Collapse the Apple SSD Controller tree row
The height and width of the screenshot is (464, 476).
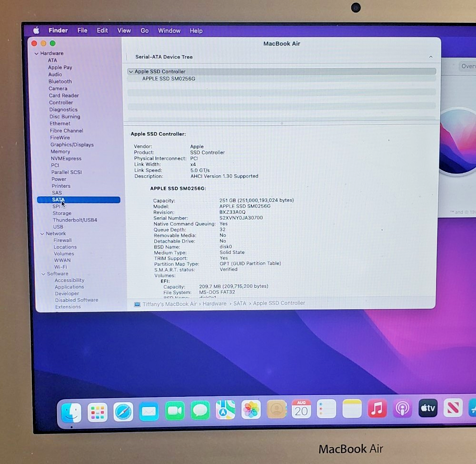coord(131,72)
